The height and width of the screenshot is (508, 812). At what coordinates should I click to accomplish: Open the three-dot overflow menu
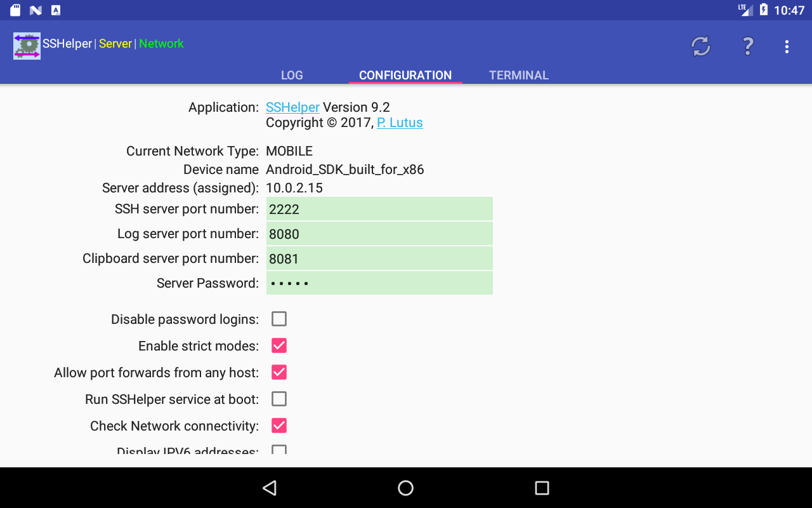(x=787, y=46)
